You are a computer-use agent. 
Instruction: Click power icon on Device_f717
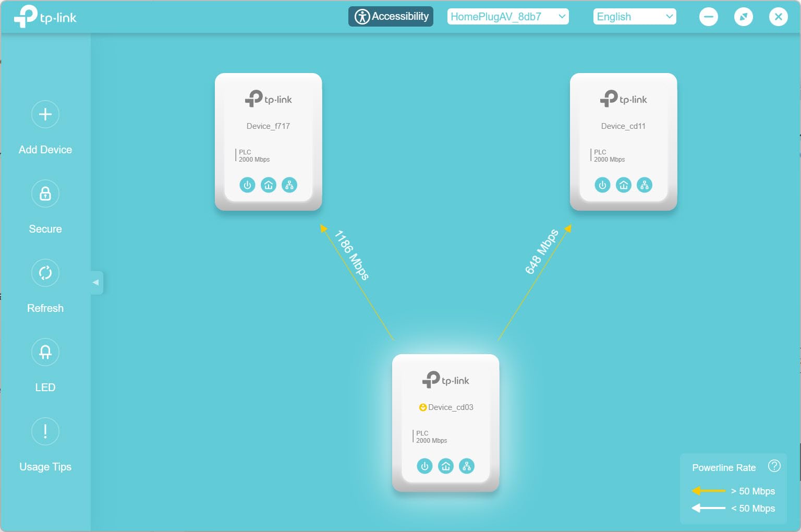pyautogui.click(x=247, y=185)
